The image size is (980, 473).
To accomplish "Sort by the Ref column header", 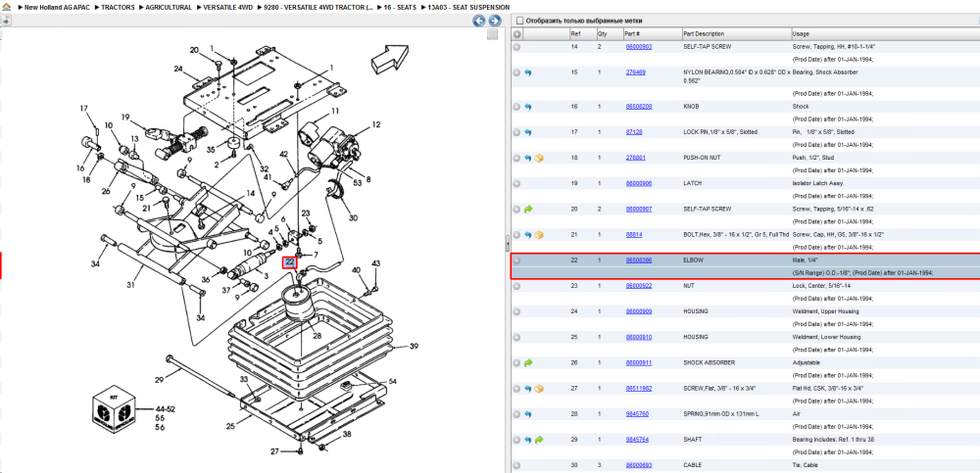I will click(582, 33).
